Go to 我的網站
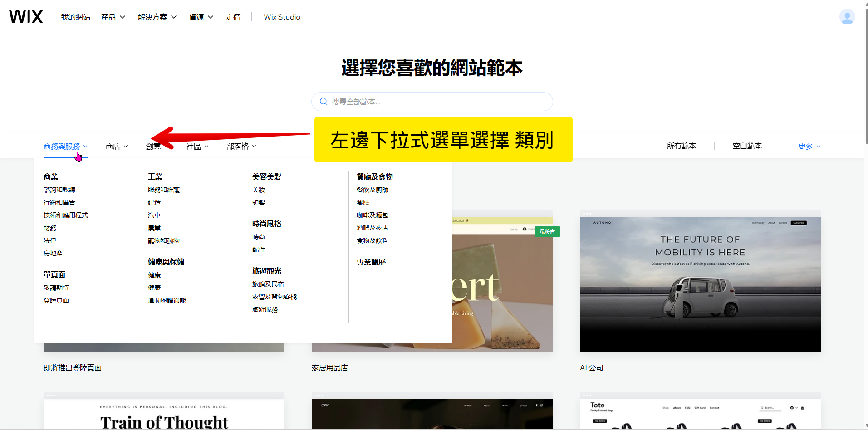 click(x=76, y=17)
